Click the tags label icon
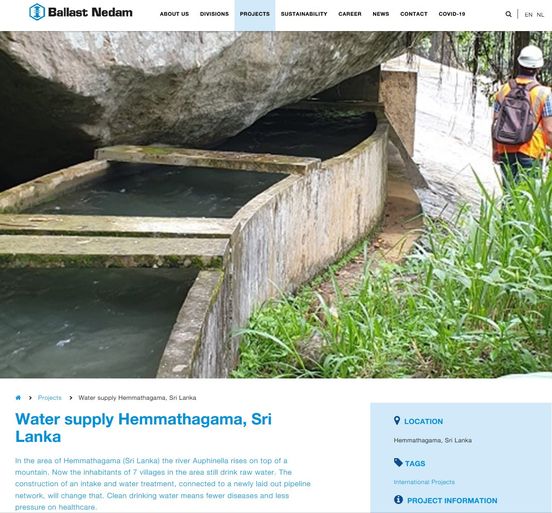Image resolution: width=552 pixels, height=513 pixels. [398, 462]
